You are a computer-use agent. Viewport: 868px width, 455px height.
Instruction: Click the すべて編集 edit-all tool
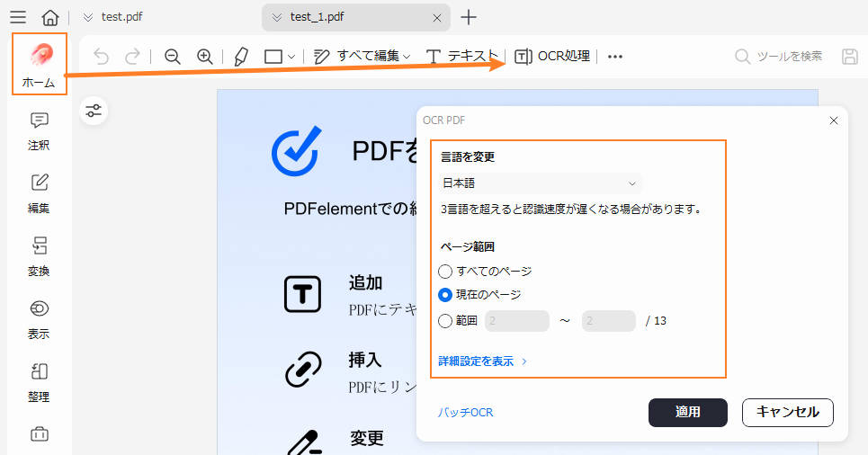[356, 57]
